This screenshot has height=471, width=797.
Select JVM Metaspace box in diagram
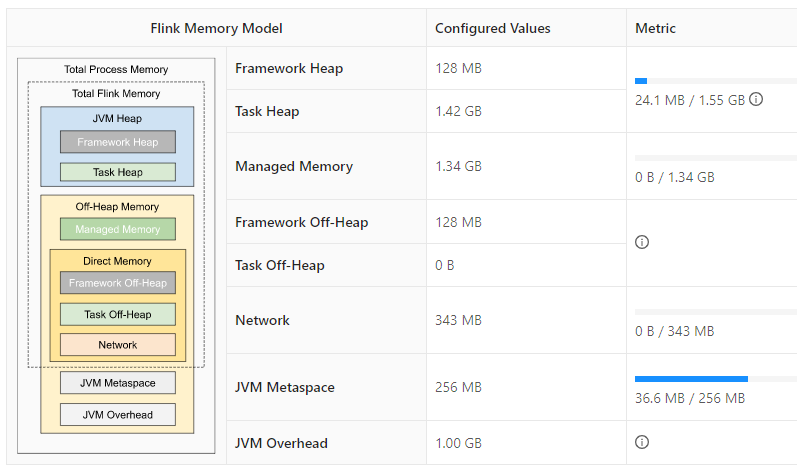[x=117, y=382]
